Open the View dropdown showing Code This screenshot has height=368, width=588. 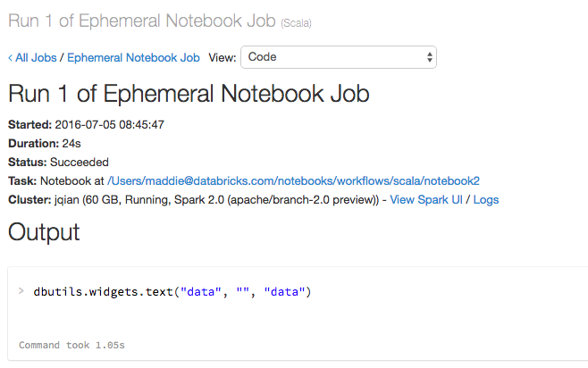pyautogui.click(x=339, y=57)
